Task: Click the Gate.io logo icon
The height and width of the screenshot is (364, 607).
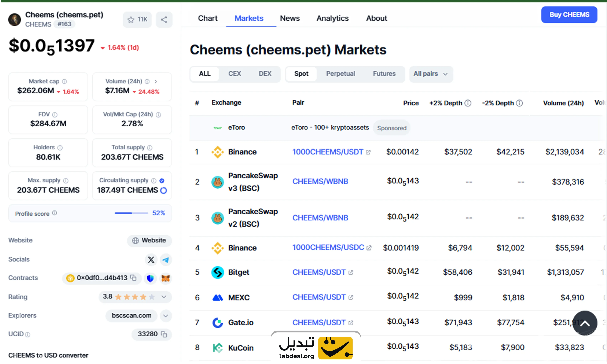Action: (x=218, y=323)
